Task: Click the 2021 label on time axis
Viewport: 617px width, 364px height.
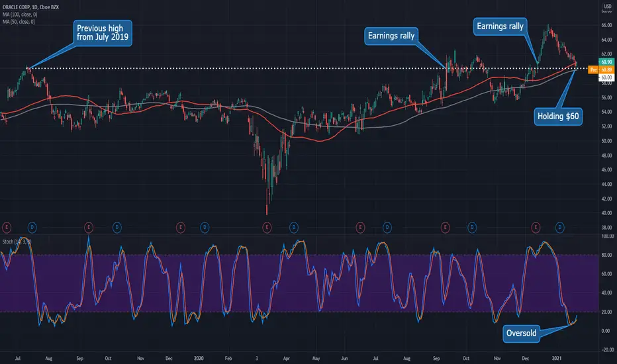Action: tap(556, 358)
